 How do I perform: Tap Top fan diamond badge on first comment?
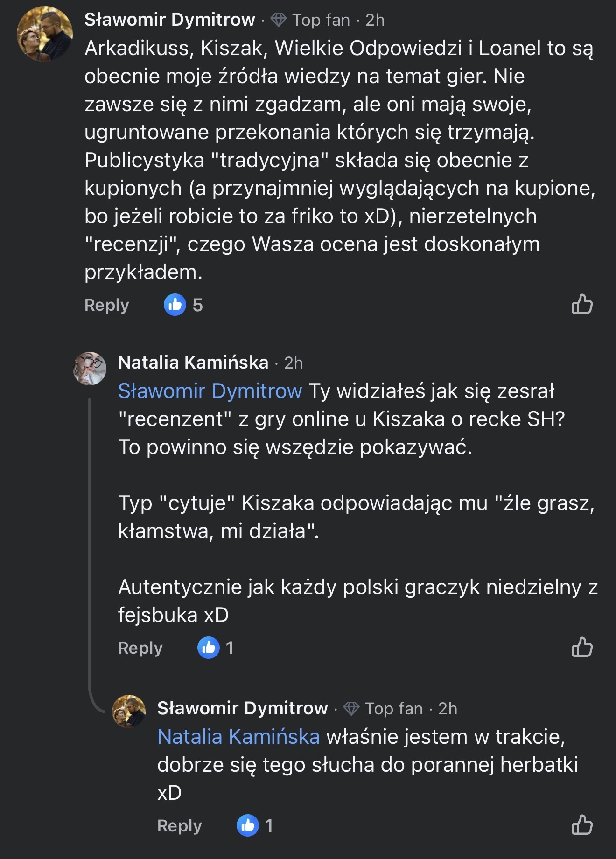pyautogui.click(x=279, y=20)
